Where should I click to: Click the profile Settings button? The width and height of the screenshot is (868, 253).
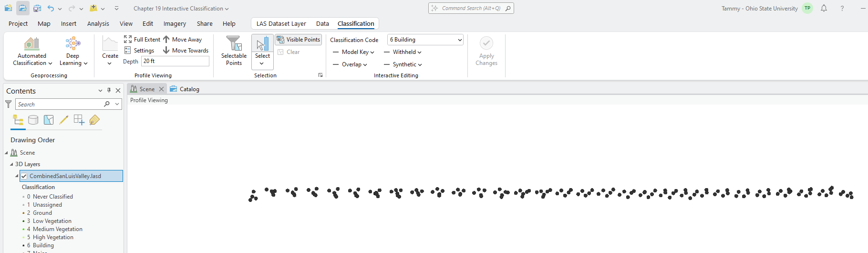[x=139, y=51]
